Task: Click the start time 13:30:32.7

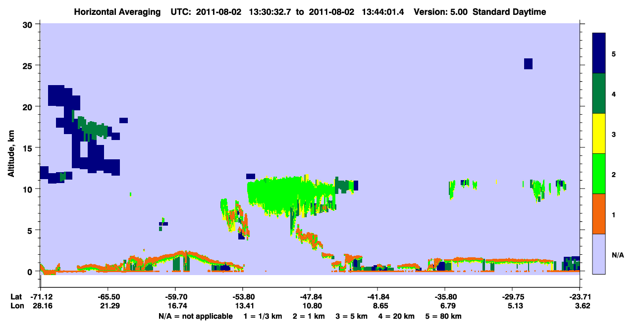Action: point(270,12)
